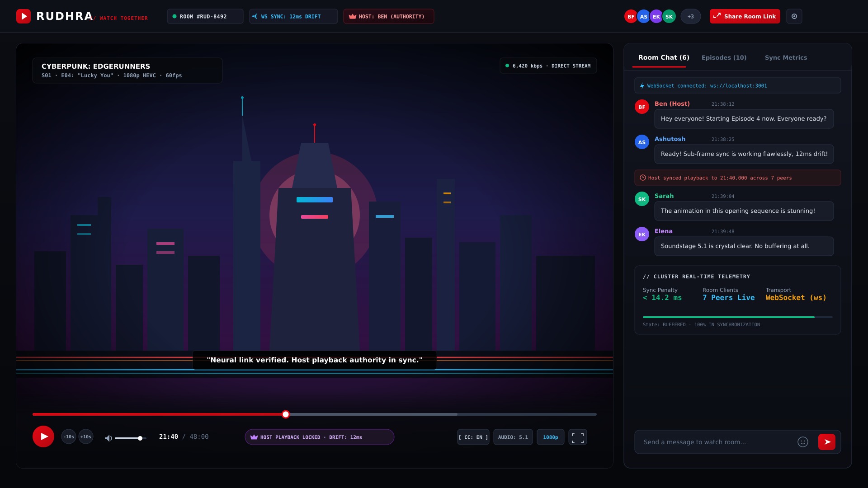The width and height of the screenshot is (868, 488).
Task: Click the ROOM #RUD-8492 badge
Action: pos(205,16)
